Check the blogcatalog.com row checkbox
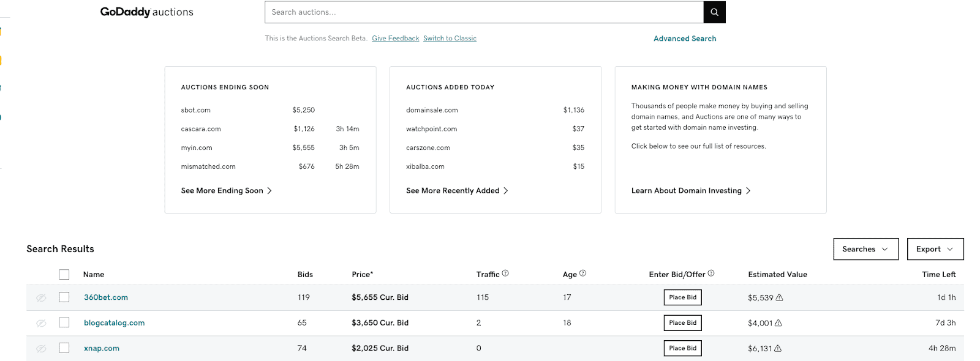The image size is (980, 361). click(x=64, y=322)
